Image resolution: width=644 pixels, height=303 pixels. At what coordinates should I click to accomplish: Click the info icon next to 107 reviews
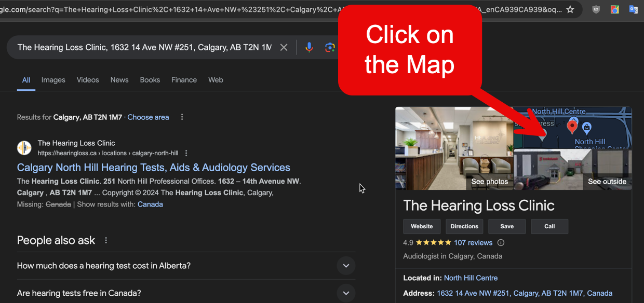501,242
